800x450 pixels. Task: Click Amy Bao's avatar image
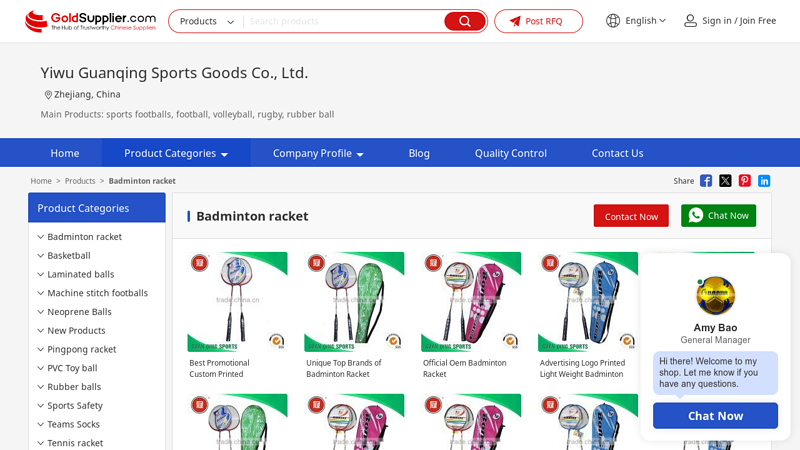pos(715,296)
